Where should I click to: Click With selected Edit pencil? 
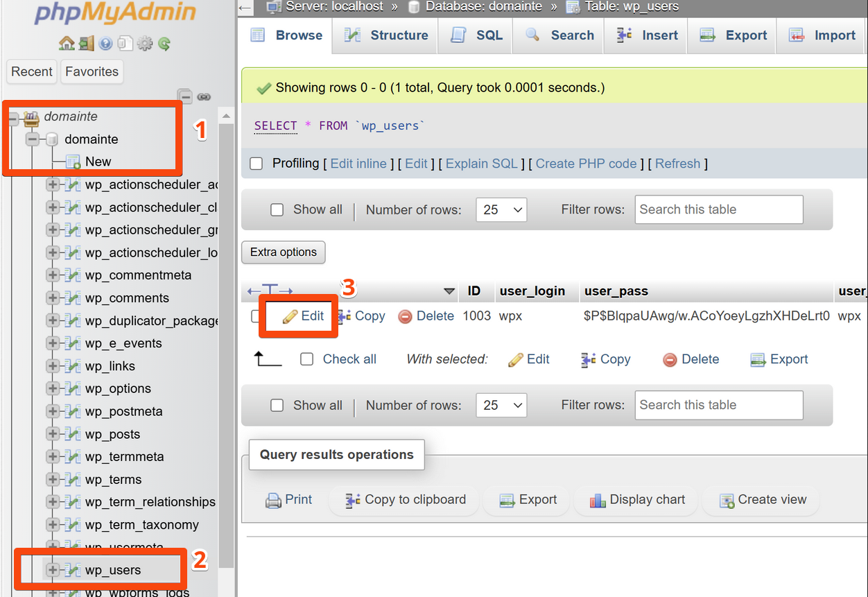(515, 359)
